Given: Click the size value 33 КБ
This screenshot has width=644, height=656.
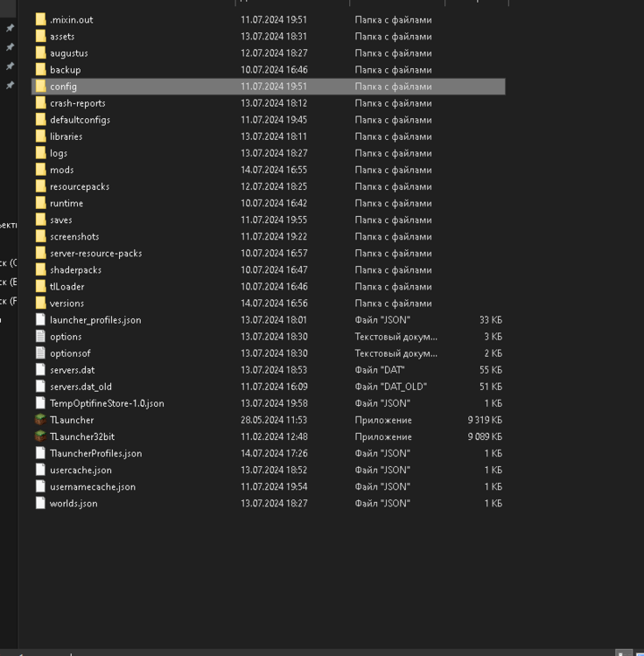Looking at the screenshot, I should tap(490, 320).
